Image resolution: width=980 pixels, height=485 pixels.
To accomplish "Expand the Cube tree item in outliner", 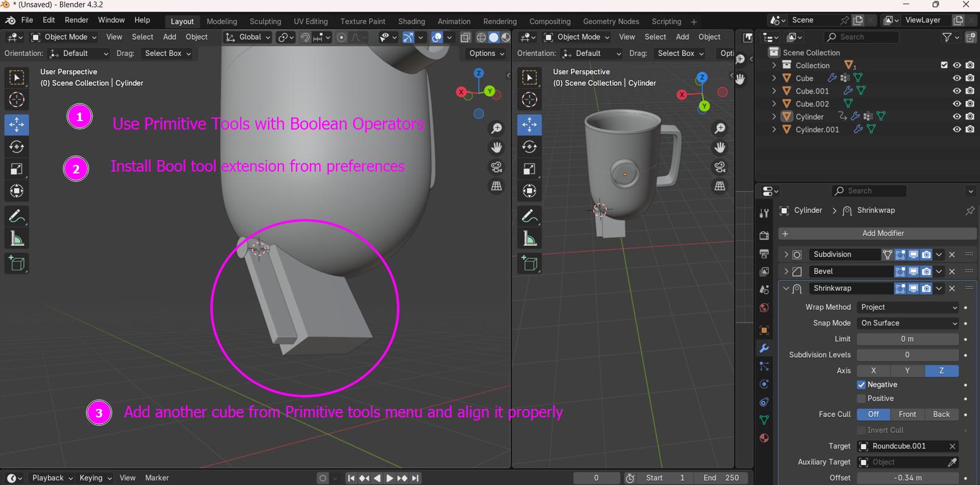I will click(774, 78).
